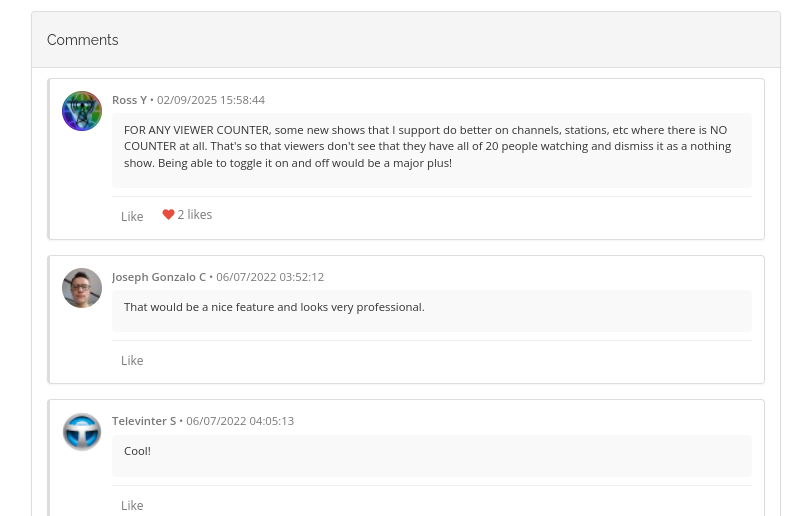The image size is (808, 516).
Task: Select the Joseph Gonzalo C author name
Action: click(x=159, y=277)
